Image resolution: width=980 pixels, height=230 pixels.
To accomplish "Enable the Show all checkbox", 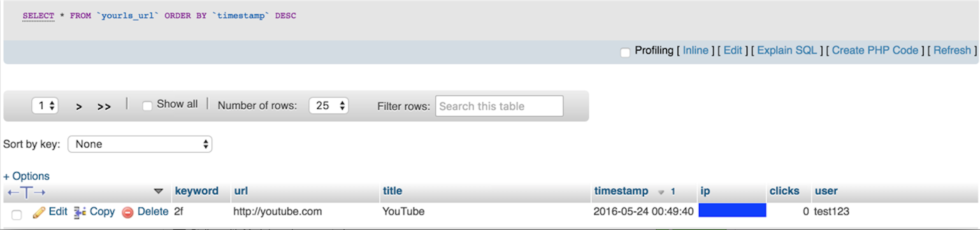I will pos(147,106).
